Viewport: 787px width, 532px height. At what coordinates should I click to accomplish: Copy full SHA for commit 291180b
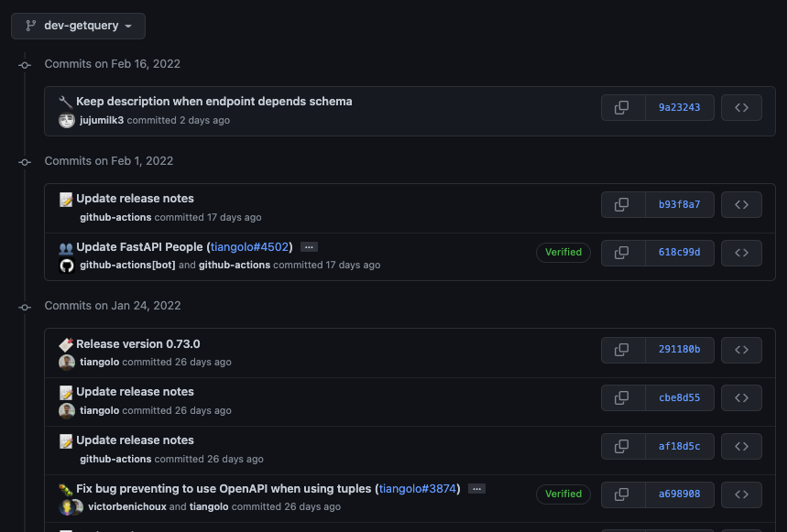pos(622,350)
